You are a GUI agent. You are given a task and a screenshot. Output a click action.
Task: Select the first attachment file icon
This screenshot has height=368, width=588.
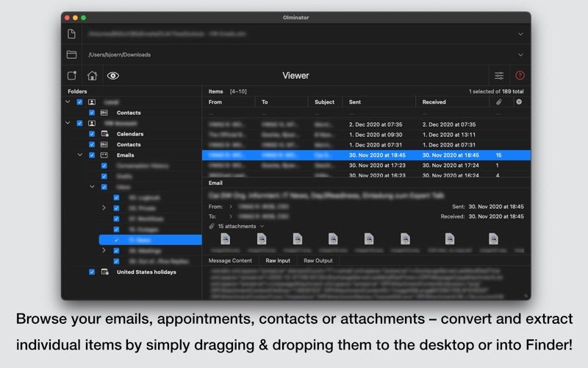coord(226,238)
